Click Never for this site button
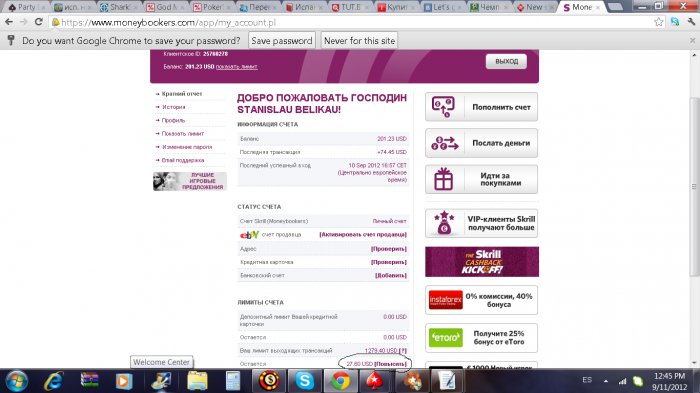This screenshot has width=700, height=393. pos(359,41)
